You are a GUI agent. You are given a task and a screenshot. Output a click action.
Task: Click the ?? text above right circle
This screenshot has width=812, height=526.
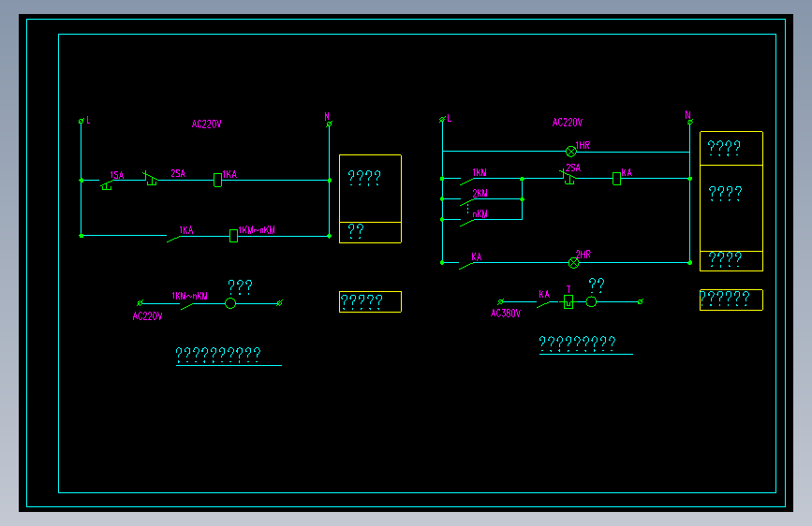tap(597, 285)
